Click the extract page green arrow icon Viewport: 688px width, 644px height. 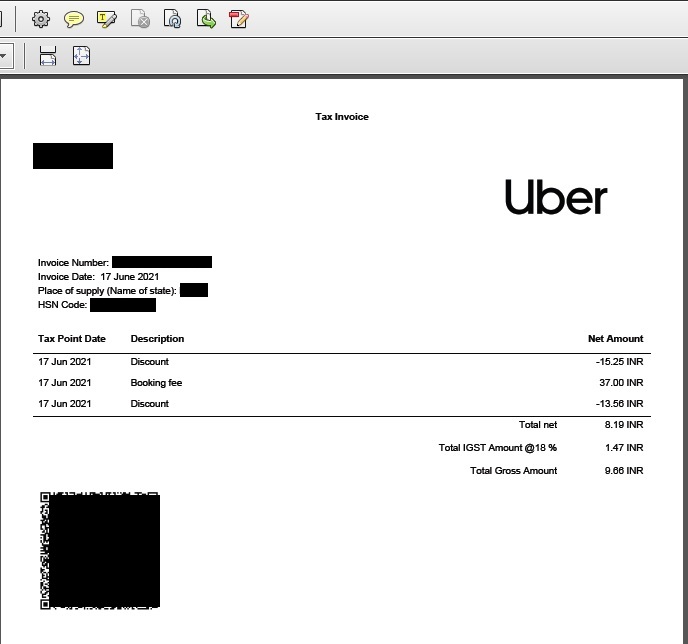click(206, 19)
